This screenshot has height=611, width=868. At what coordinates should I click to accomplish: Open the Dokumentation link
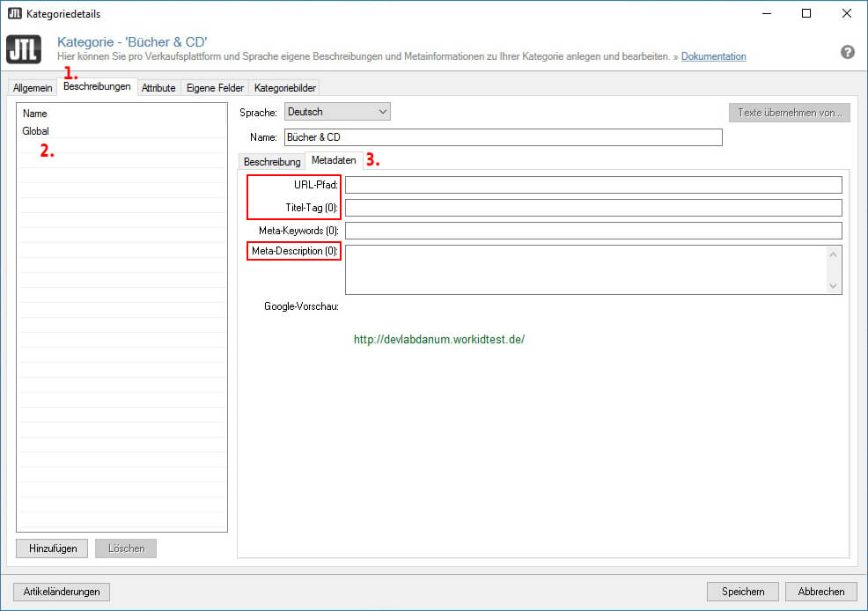(x=713, y=56)
